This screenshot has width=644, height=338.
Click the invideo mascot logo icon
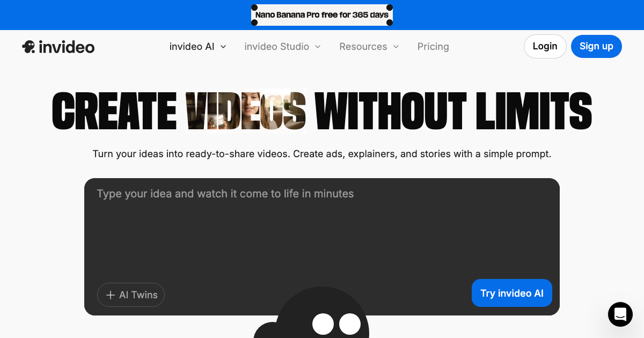(28, 46)
